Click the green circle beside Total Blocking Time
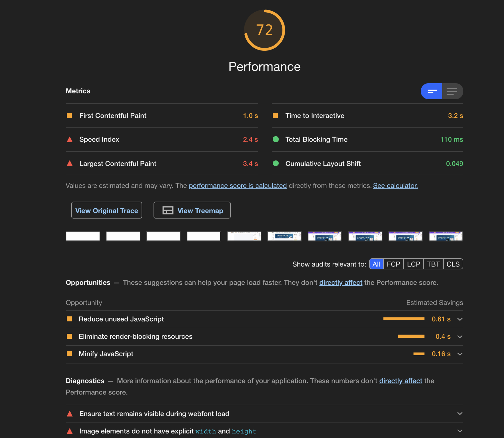 (x=276, y=139)
